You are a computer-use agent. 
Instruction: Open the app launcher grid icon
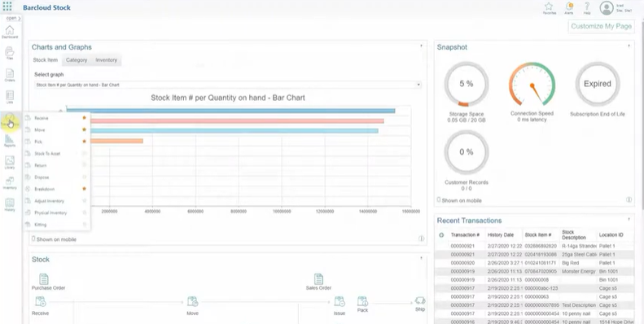click(x=7, y=7)
